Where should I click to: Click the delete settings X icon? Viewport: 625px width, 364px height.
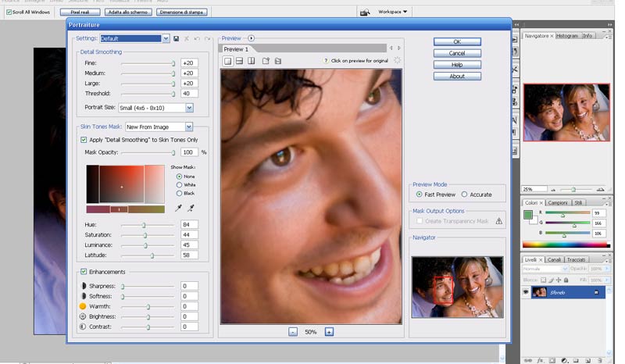187,39
